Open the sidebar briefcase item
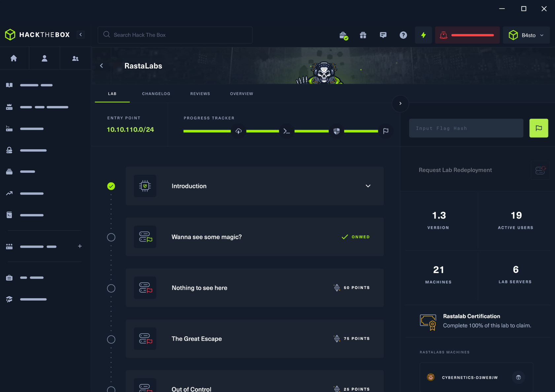Image resolution: width=555 pixels, height=392 pixels. point(9,278)
